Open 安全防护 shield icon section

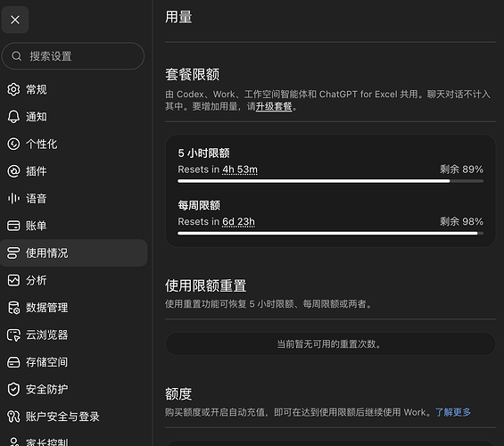[13, 389]
